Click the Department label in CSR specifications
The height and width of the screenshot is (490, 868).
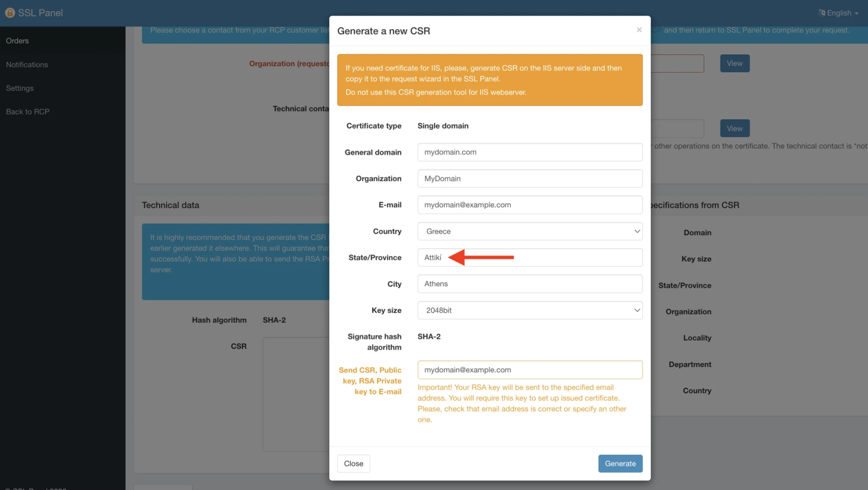click(x=690, y=364)
